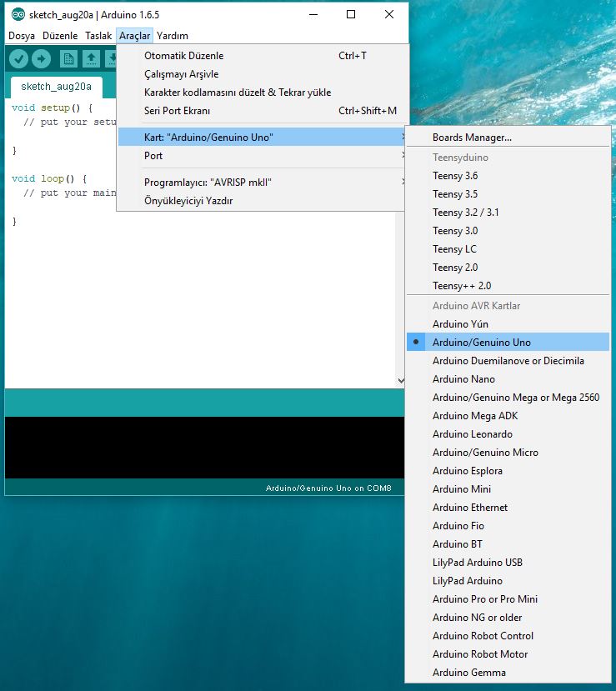Expand the Programlayıcı AVRISP mkII submenu

[261, 183]
